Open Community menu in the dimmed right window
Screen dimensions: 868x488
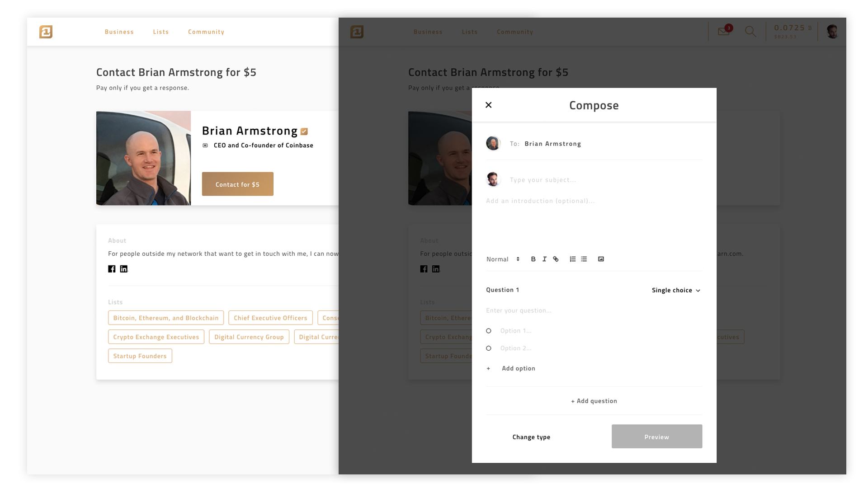coord(515,32)
